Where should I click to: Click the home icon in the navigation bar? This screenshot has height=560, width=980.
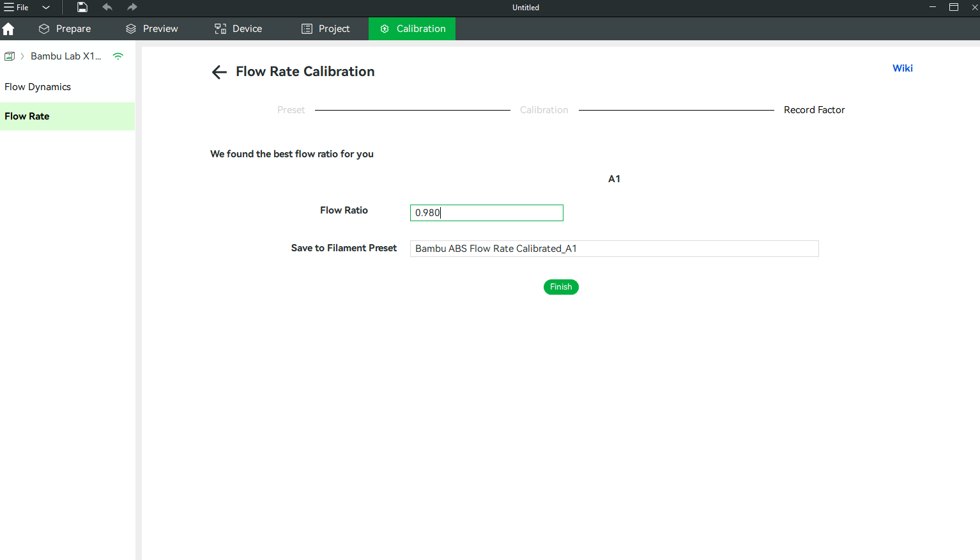pyautogui.click(x=8, y=29)
